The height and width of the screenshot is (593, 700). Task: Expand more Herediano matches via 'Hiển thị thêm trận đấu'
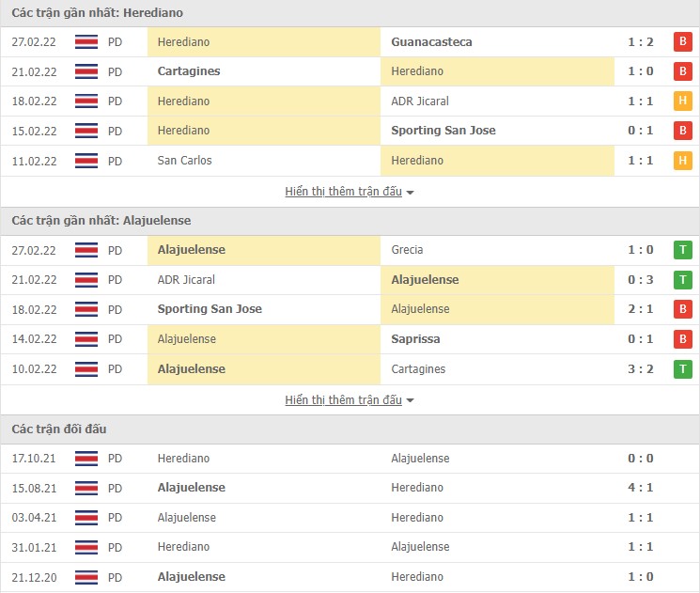click(343, 192)
